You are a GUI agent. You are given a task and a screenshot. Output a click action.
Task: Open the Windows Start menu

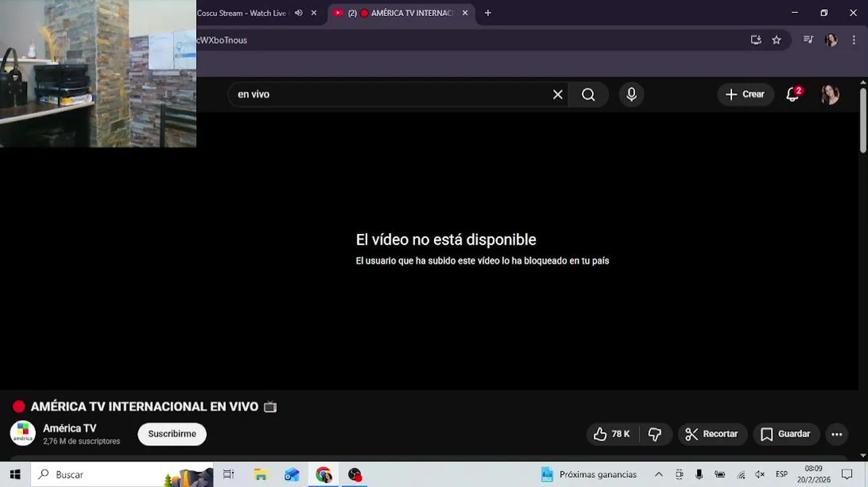15,475
